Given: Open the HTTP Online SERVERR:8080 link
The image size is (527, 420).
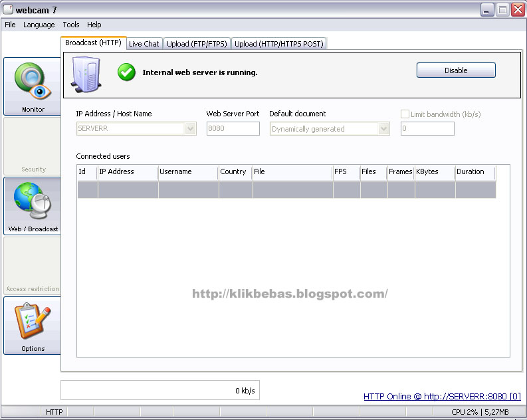Looking at the screenshot, I should [442, 397].
